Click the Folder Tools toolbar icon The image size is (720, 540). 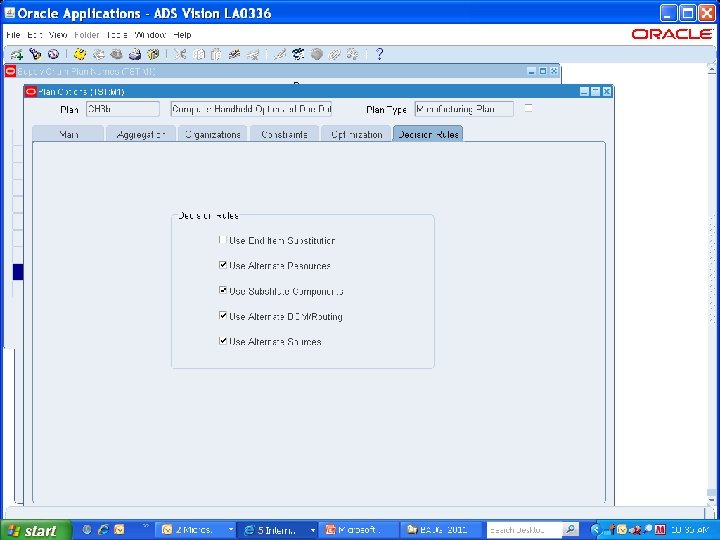tap(353, 54)
